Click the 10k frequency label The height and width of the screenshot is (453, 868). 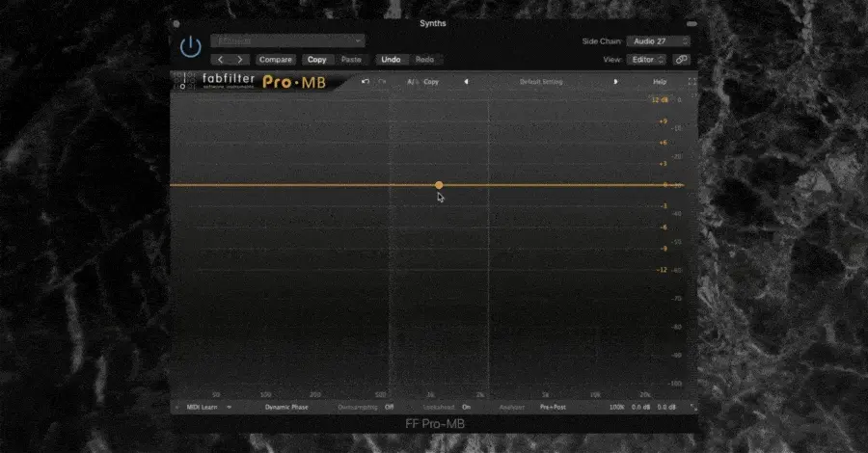(595, 395)
